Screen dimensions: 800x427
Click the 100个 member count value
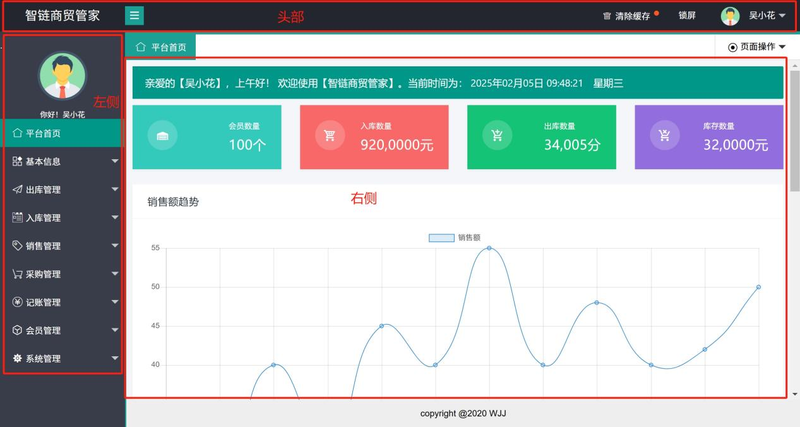click(x=247, y=145)
